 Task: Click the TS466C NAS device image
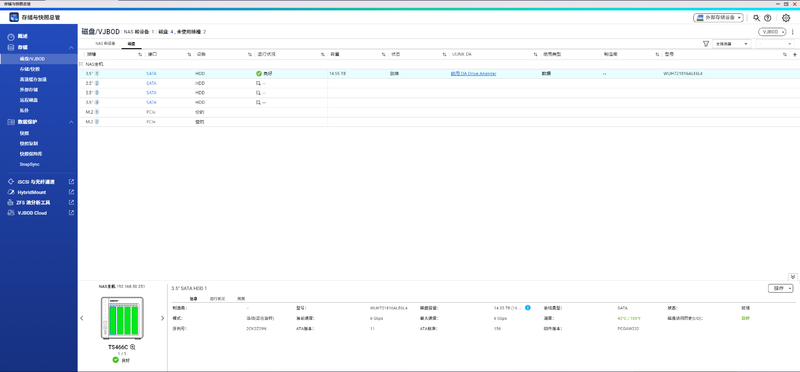tap(122, 318)
